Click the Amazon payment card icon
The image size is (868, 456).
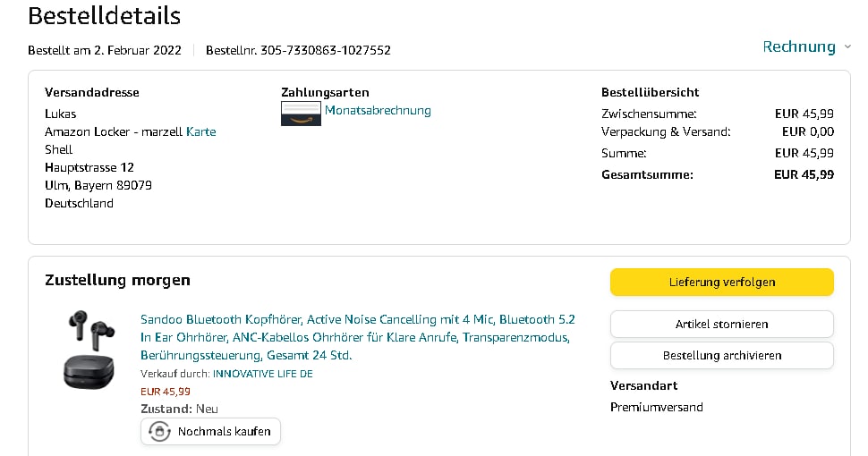(x=301, y=113)
